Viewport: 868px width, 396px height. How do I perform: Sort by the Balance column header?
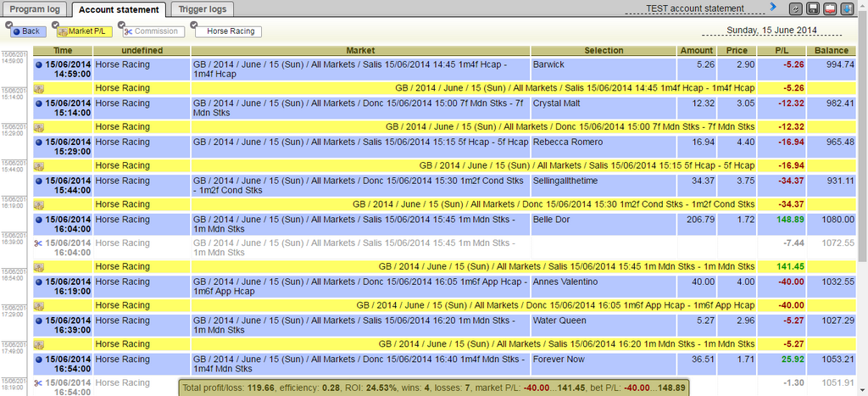point(831,50)
